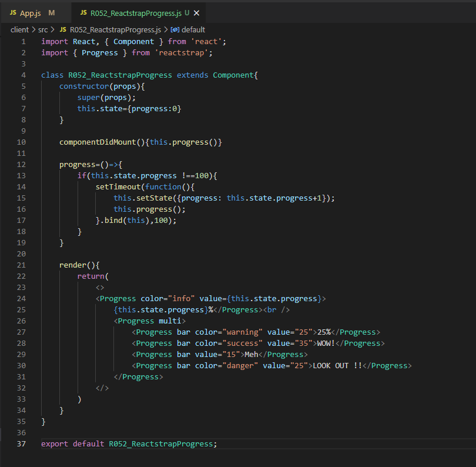Click 'render(){' on line 21
Viewport: 476px width, 467px height.
[x=79, y=265]
